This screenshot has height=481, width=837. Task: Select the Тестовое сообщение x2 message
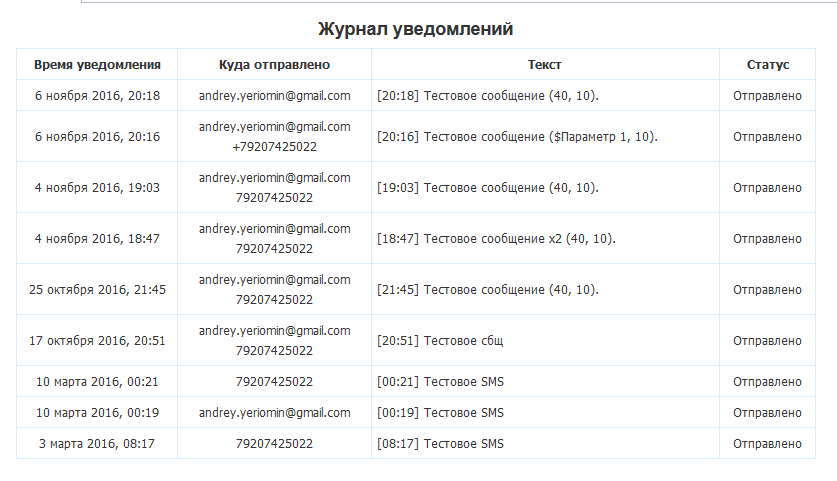coord(496,239)
